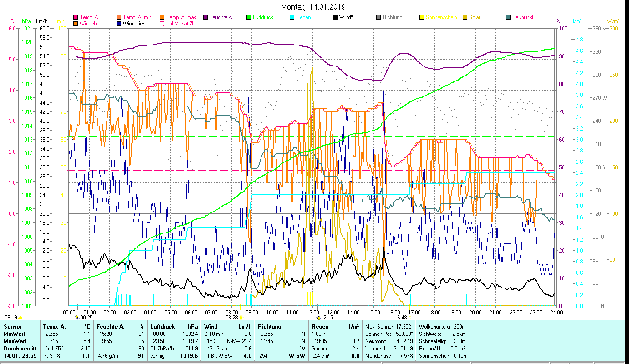The image size is (629, 364).
Task: Click the Max. Sonnen 17,302° entry
Action: 389,327
